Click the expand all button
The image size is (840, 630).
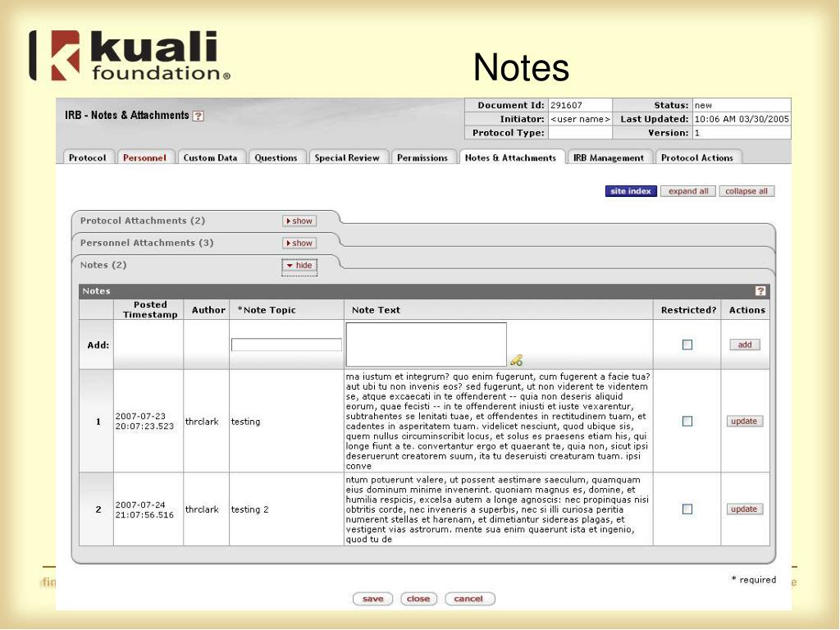pyautogui.click(x=688, y=191)
